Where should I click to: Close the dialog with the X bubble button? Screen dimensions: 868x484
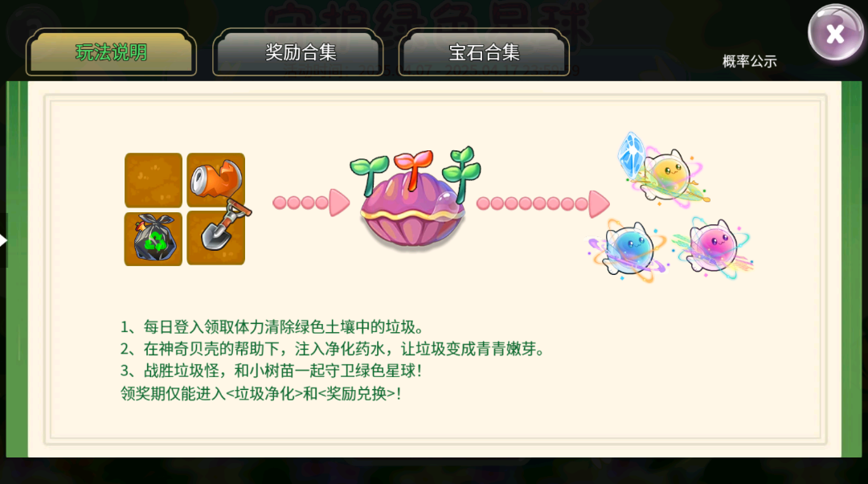(x=835, y=34)
